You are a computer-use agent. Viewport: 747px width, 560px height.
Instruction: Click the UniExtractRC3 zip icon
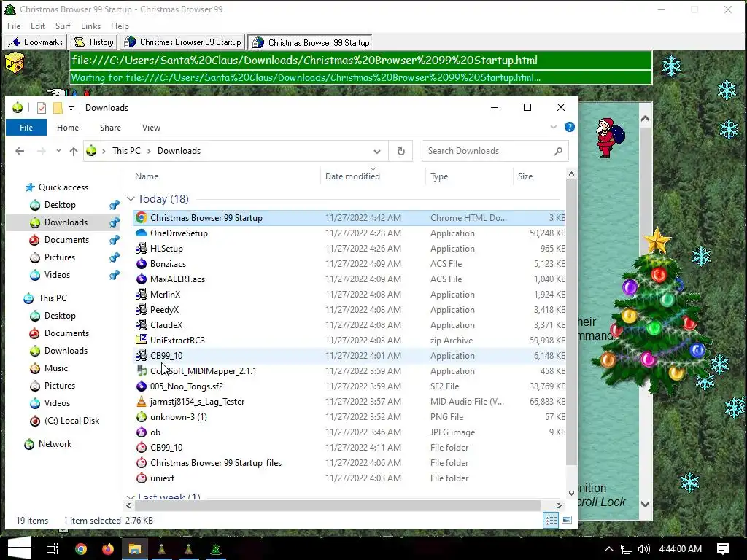point(141,340)
